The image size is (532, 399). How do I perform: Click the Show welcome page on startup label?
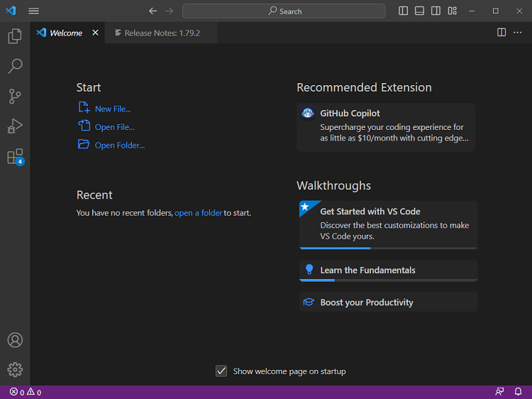[x=289, y=371]
